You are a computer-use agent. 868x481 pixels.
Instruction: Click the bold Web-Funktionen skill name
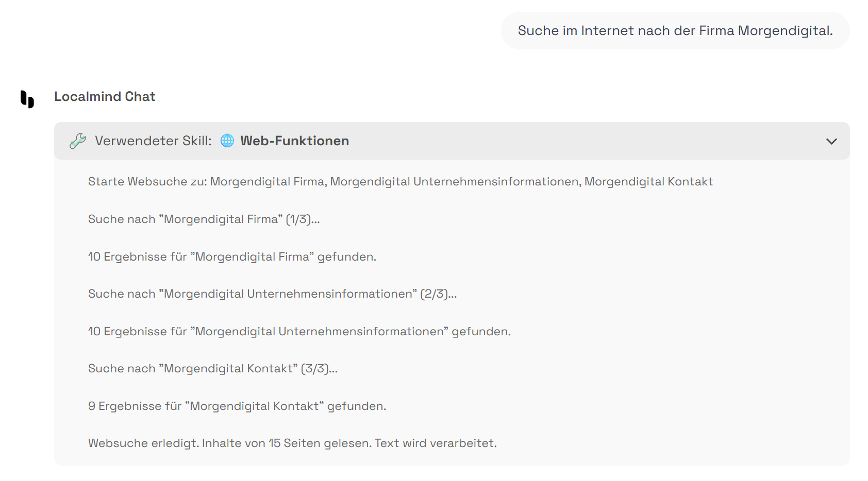294,141
